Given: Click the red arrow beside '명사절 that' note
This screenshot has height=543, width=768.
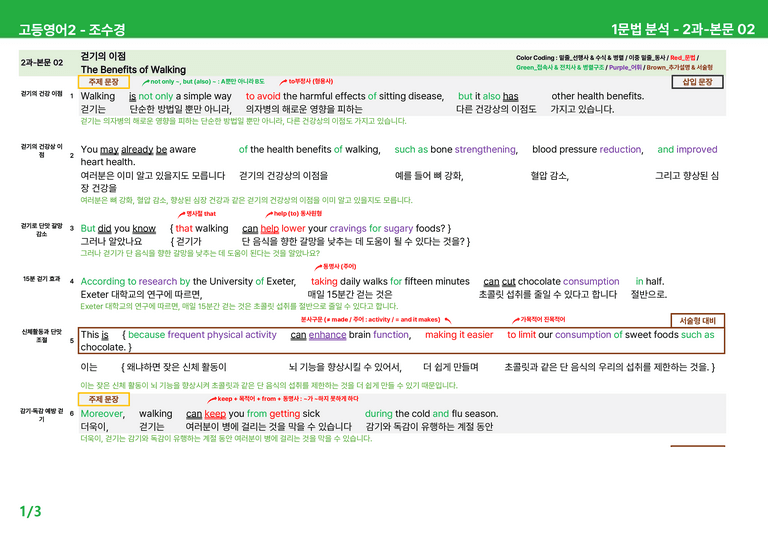Looking at the screenshot, I should click(x=181, y=214).
